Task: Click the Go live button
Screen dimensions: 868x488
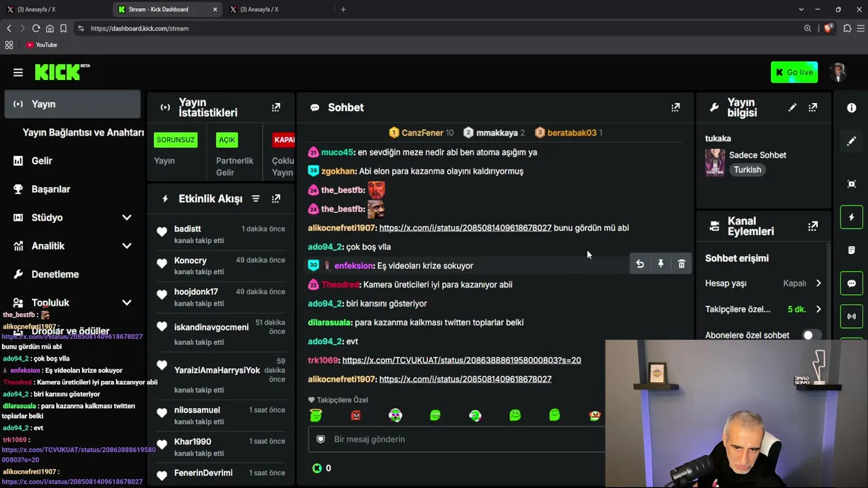Action: tap(794, 73)
